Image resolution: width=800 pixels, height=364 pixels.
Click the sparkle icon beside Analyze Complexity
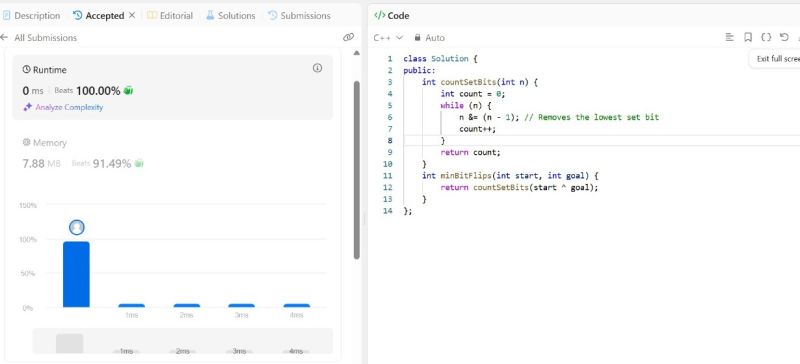tap(28, 107)
